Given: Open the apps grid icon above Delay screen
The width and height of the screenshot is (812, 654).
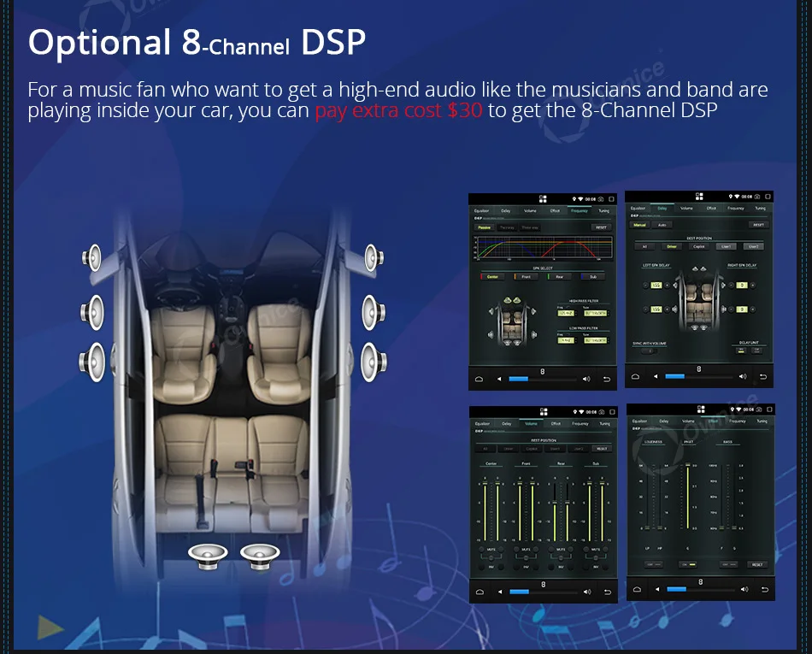Looking at the screenshot, I should pyautogui.click(x=699, y=197).
